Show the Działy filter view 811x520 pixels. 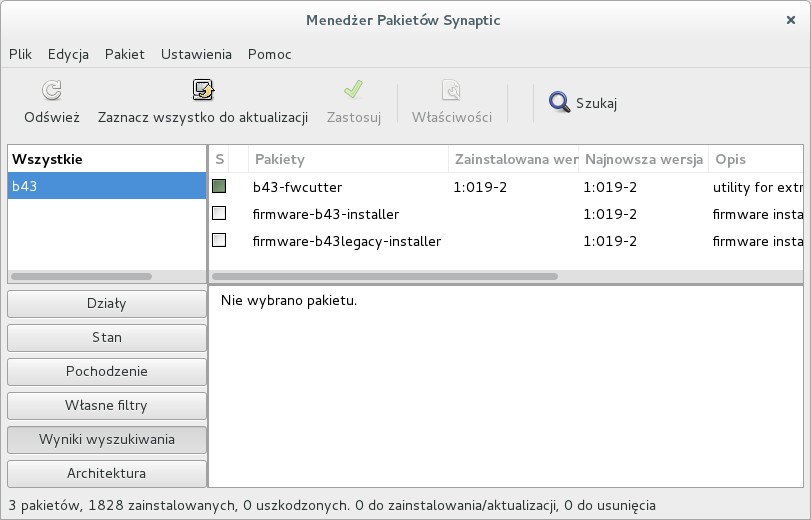click(x=107, y=303)
